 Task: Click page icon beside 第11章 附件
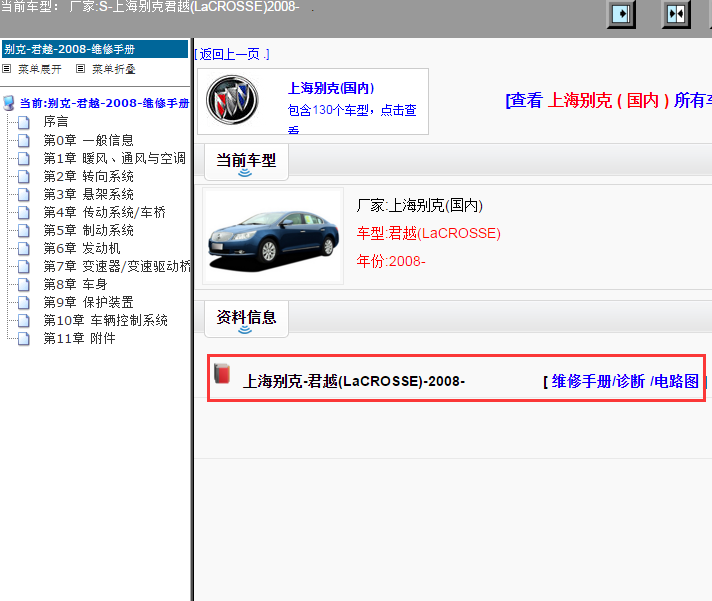click(24, 339)
